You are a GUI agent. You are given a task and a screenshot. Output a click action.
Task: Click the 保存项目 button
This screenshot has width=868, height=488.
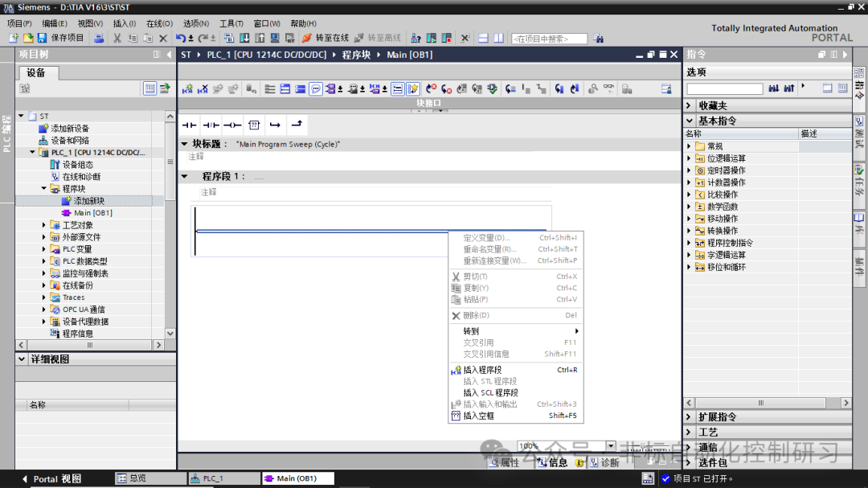60,37
